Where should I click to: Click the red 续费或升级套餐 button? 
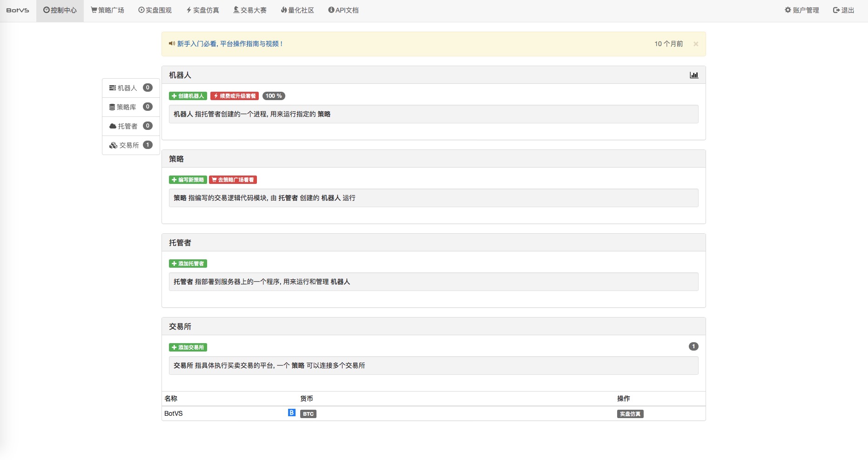(235, 96)
